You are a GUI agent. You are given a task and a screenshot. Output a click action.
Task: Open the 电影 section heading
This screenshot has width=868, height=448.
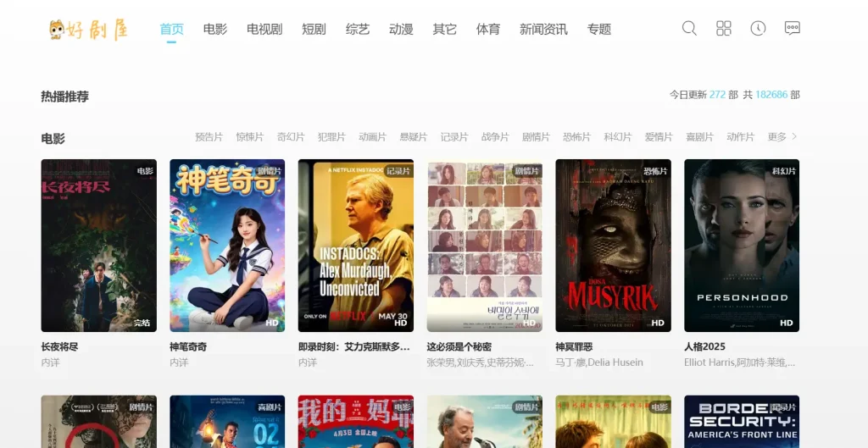[53, 139]
